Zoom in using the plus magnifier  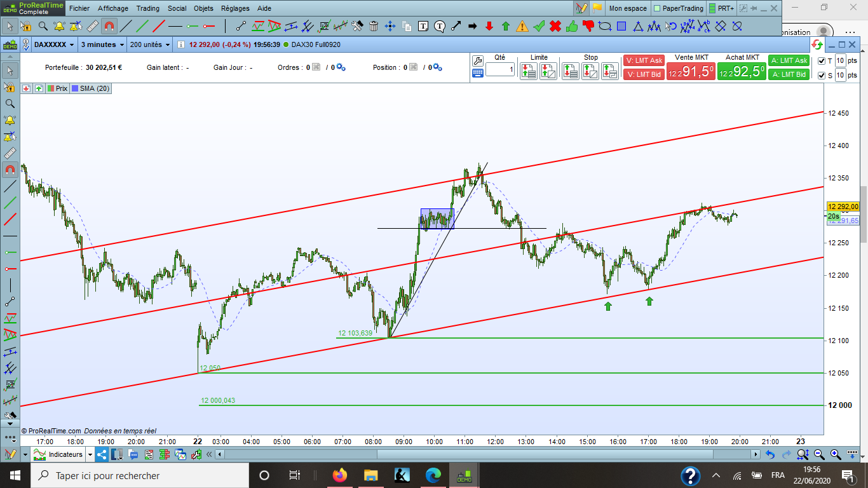(836, 454)
